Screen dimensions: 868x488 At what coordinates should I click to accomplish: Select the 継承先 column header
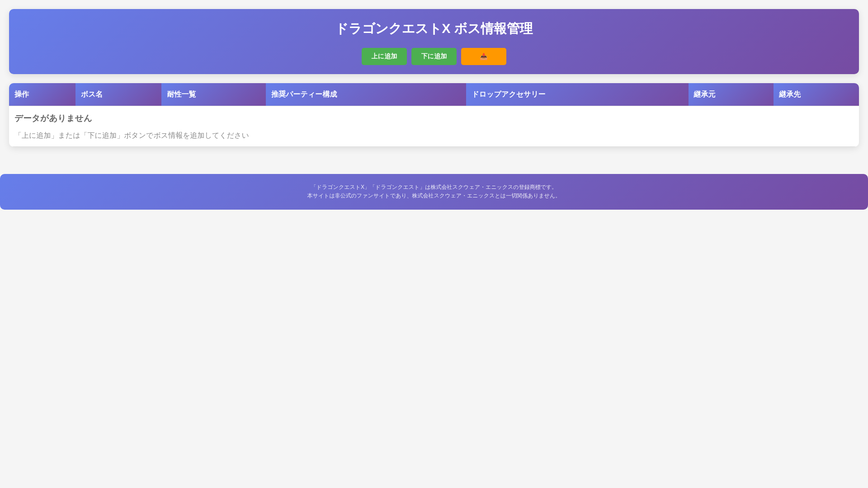click(x=816, y=94)
